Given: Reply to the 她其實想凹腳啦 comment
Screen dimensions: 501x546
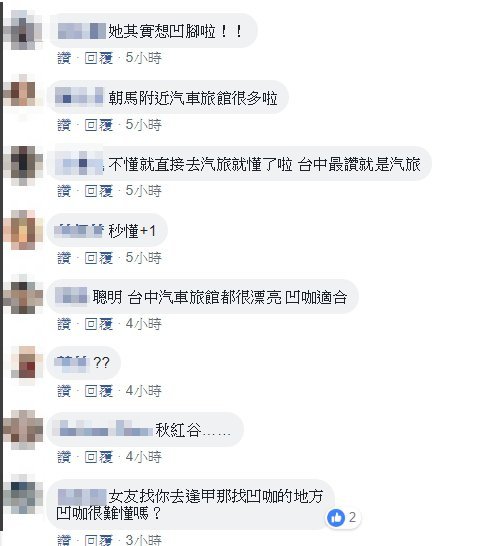Looking at the screenshot, I should (99, 58).
